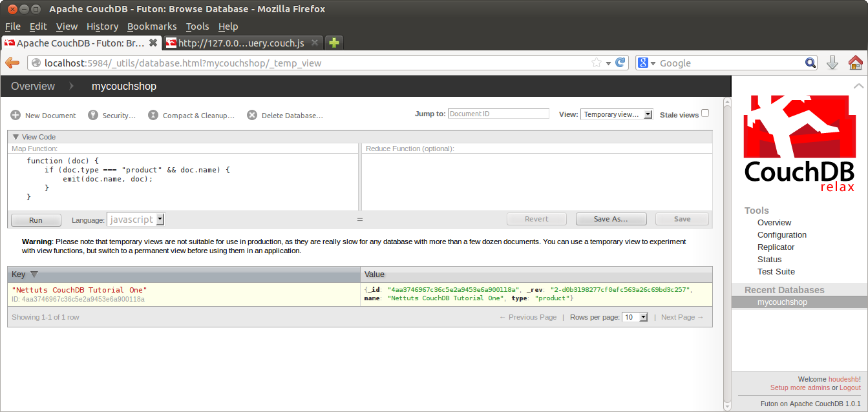The image size is (868, 412).
Task: Click "Showing 1-1 of 1 row" text
Action: [x=45, y=317]
